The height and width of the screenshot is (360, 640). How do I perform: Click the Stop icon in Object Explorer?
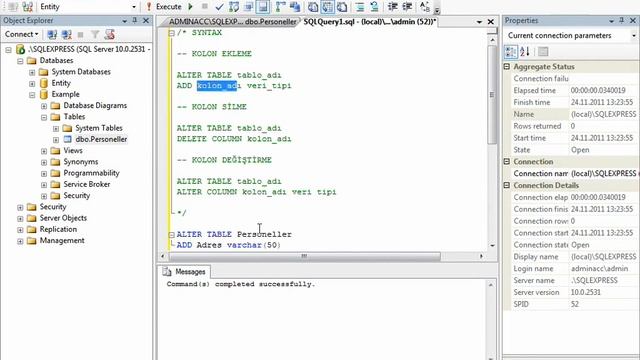[80, 34]
